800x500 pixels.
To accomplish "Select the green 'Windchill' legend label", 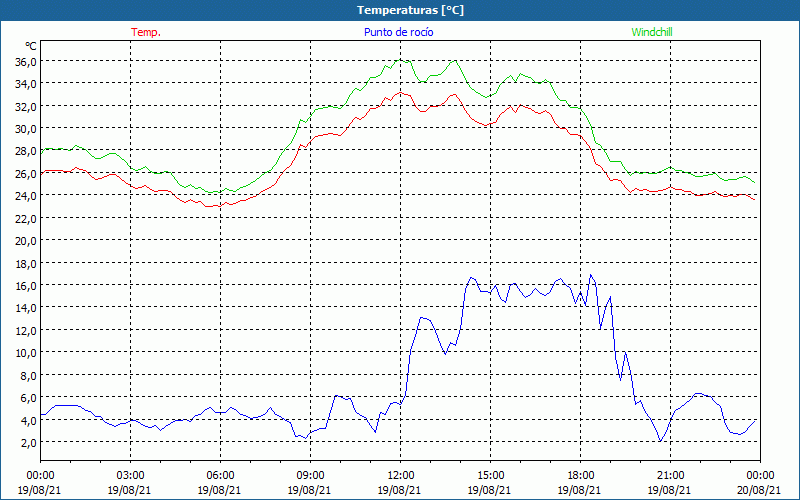I will tap(652, 32).
